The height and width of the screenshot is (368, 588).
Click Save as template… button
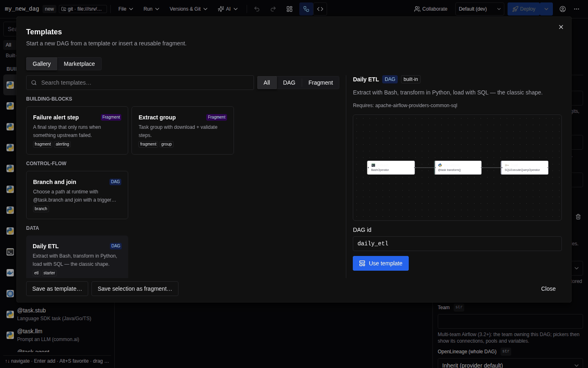(x=57, y=289)
